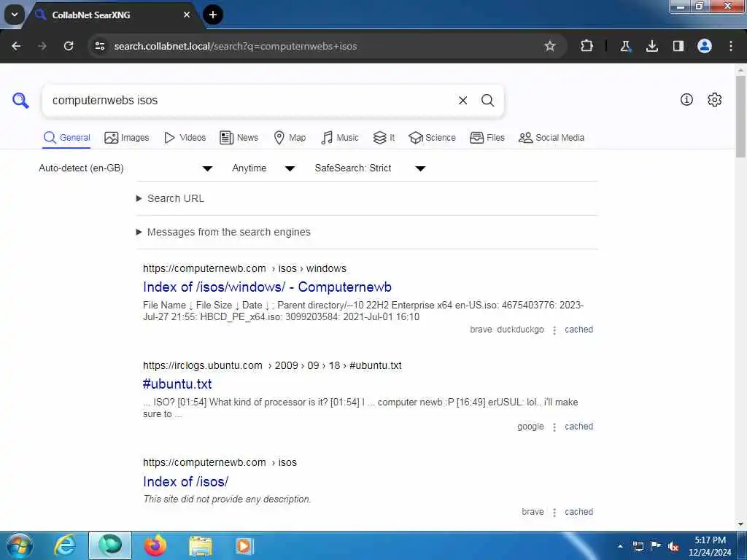The image size is (747, 560).
Task: Open Windows Media Player in taskbar
Action: point(244,545)
